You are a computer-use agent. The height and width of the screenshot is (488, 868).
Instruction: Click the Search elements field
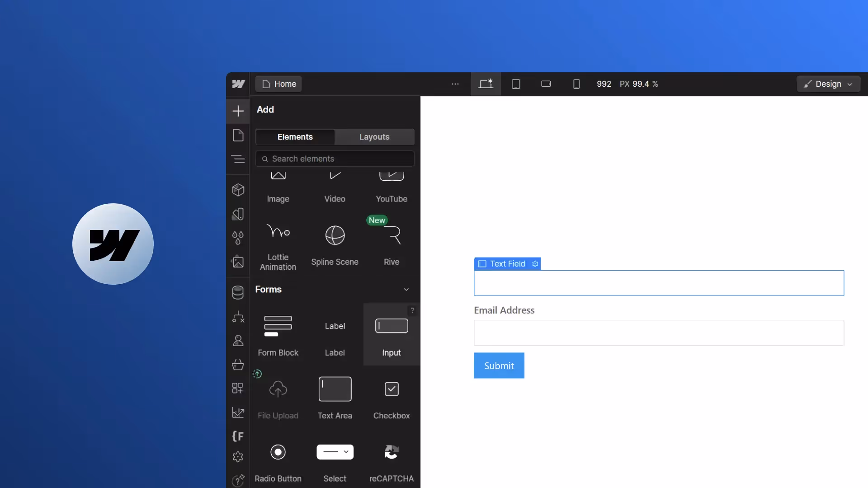tap(335, 159)
